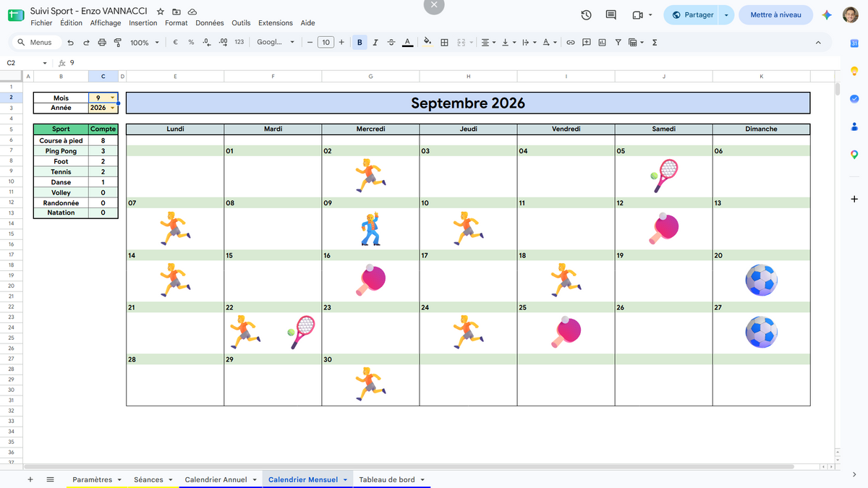Activate the paint format tool
The image size is (868, 488).
(117, 43)
